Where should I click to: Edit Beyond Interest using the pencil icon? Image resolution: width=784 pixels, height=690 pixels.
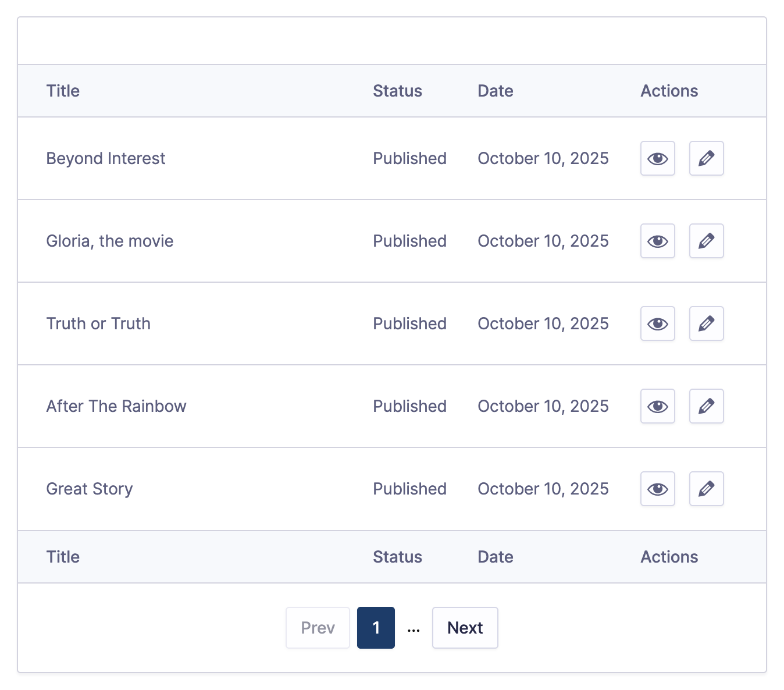pos(706,158)
